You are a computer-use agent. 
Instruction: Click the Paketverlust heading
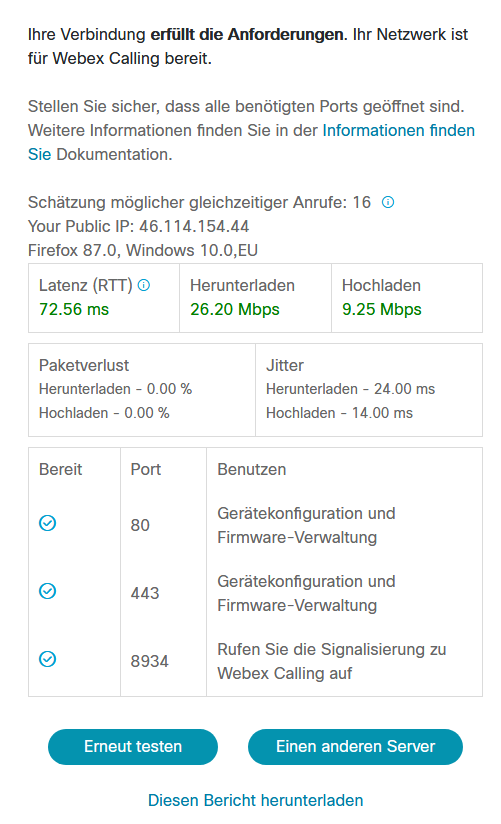point(84,365)
